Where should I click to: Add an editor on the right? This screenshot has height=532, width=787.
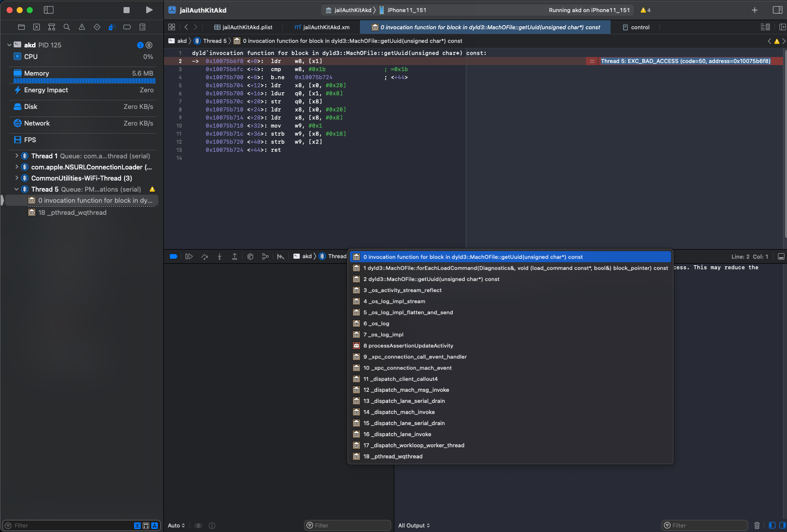click(x=782, y=27)
